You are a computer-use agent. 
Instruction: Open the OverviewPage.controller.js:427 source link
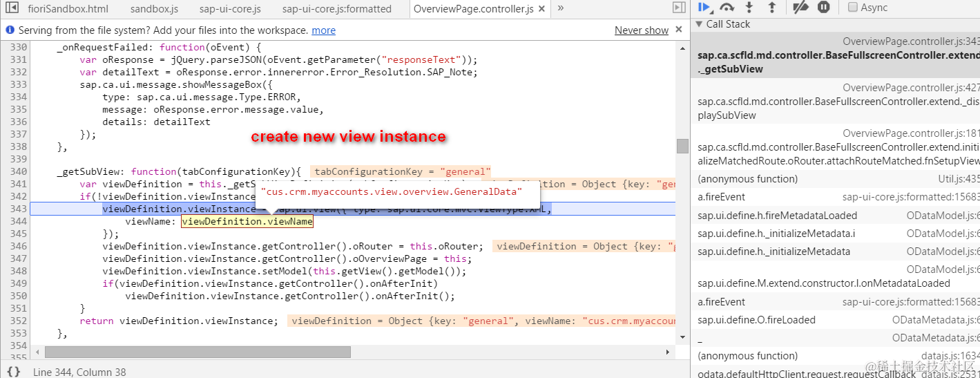coord(911,88)
